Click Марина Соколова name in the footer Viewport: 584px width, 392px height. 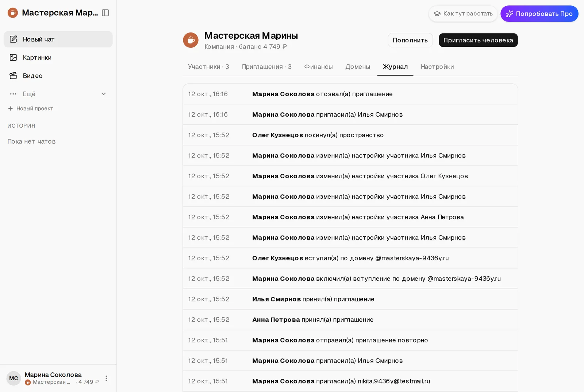click(53, 374)
